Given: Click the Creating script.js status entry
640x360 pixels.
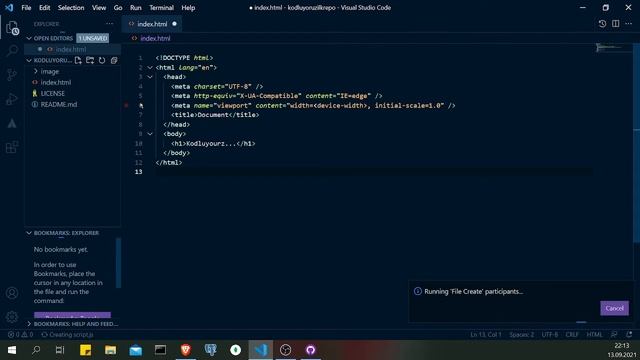Looking at the screenshot, I should pos(67,335).
